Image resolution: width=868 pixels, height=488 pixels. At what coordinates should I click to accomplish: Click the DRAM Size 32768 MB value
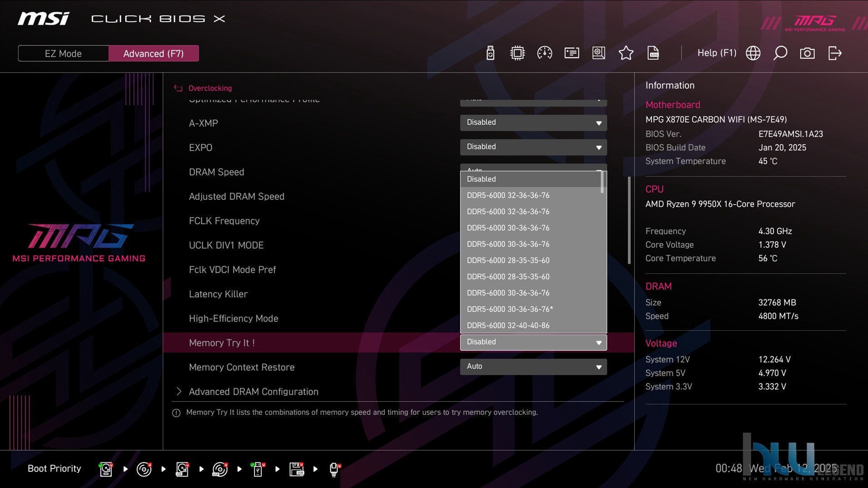[777, 303]
